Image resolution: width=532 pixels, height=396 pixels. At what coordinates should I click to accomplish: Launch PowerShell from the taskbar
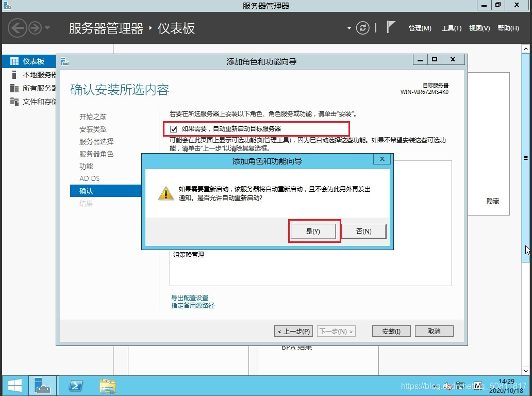[75, 386]
